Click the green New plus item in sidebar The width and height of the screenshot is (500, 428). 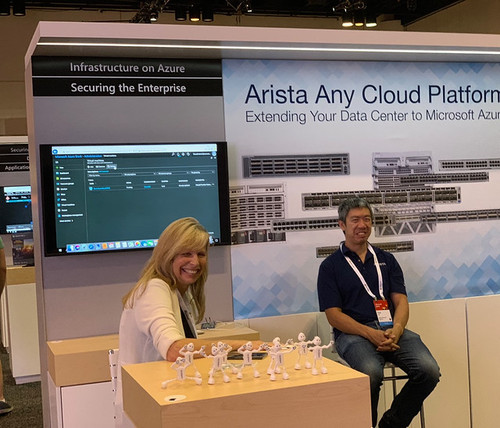(59, 168)
